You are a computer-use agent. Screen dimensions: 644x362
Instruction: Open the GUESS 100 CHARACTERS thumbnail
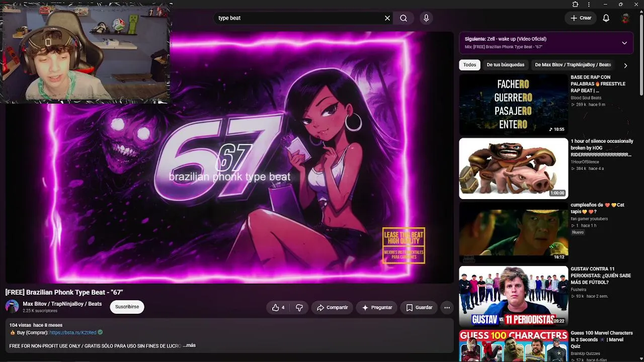[x=513, y=346]
